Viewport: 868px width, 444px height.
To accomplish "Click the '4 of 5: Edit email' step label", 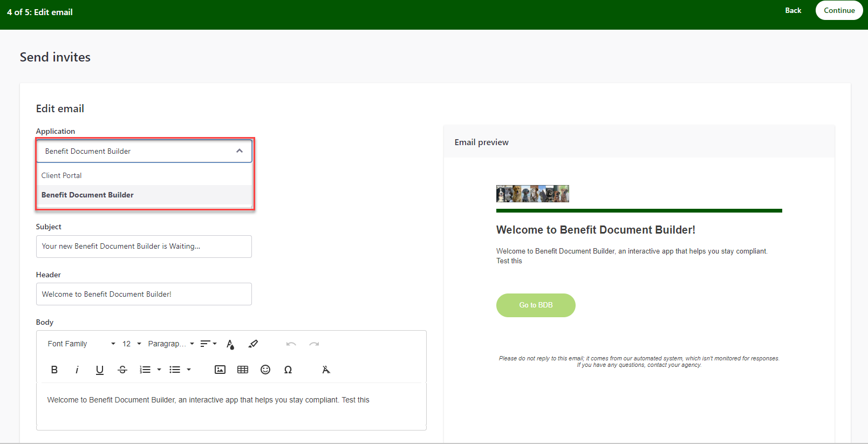I will (40, 12).
